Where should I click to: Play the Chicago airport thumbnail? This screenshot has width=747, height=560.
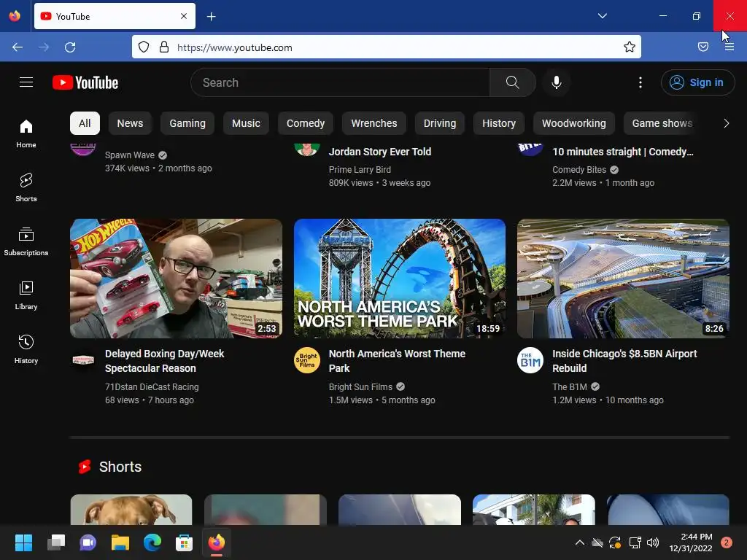[623, 279]
